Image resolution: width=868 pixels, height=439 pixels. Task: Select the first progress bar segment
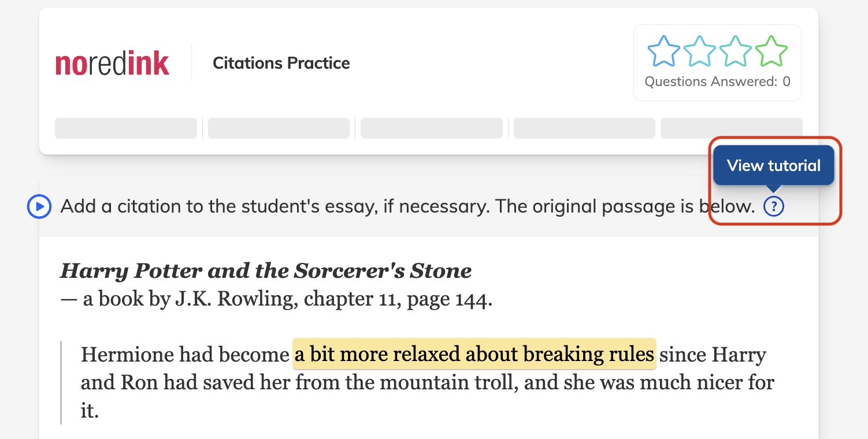[x=126, y=128]
